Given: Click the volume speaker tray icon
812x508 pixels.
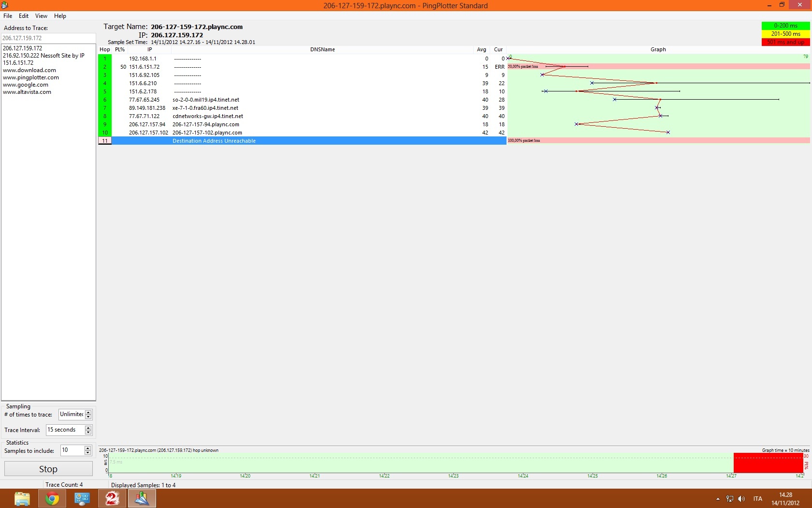Looking at the screenshot, I should tap(741, 499).
